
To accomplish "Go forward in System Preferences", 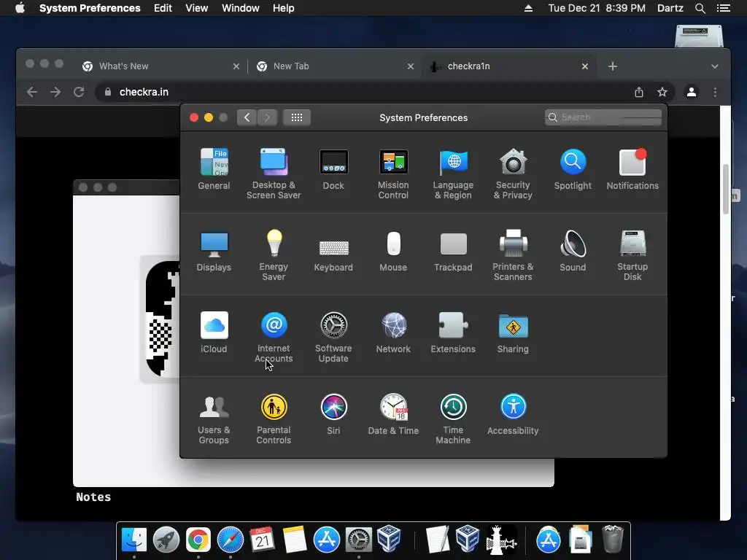I will click(267, 117).
